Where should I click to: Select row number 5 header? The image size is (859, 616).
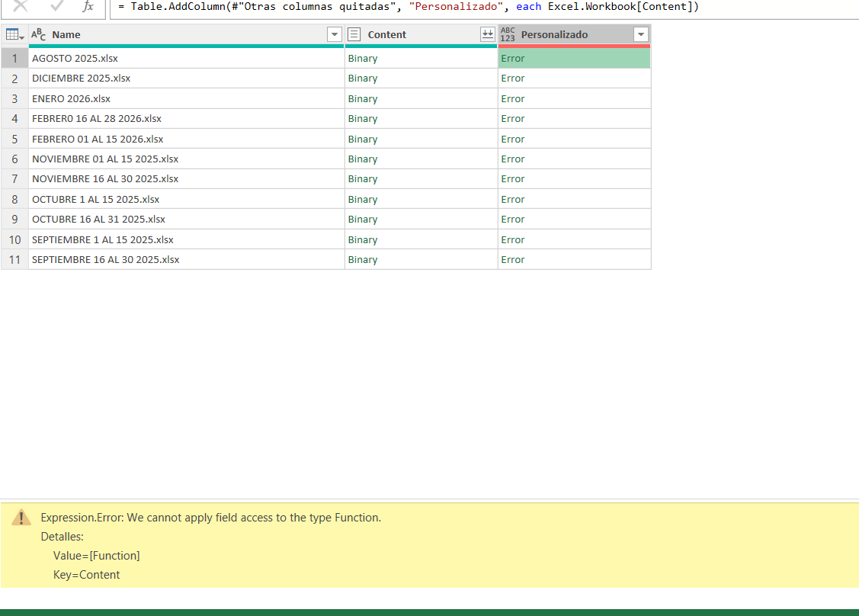14,139
